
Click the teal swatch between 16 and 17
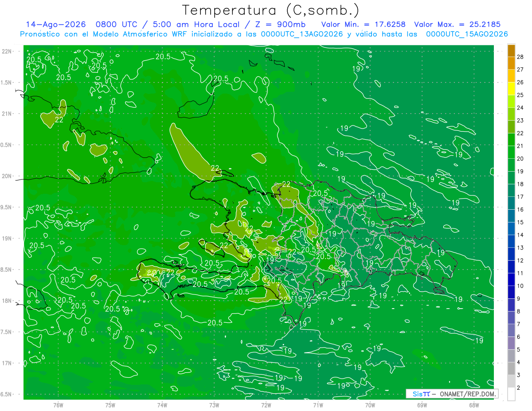511,204
